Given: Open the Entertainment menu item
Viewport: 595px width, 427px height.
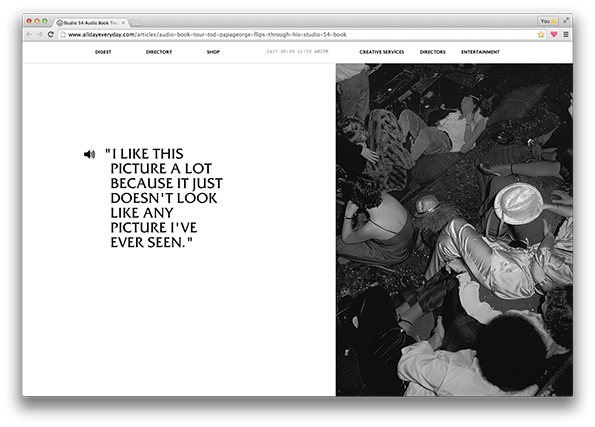Looking at the screenshot, I should pos(480,52).
